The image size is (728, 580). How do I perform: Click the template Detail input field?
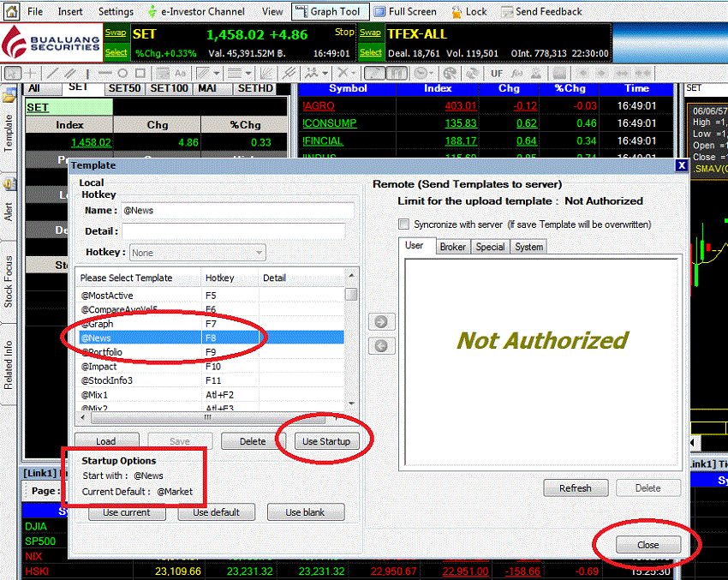pos(234,230)
